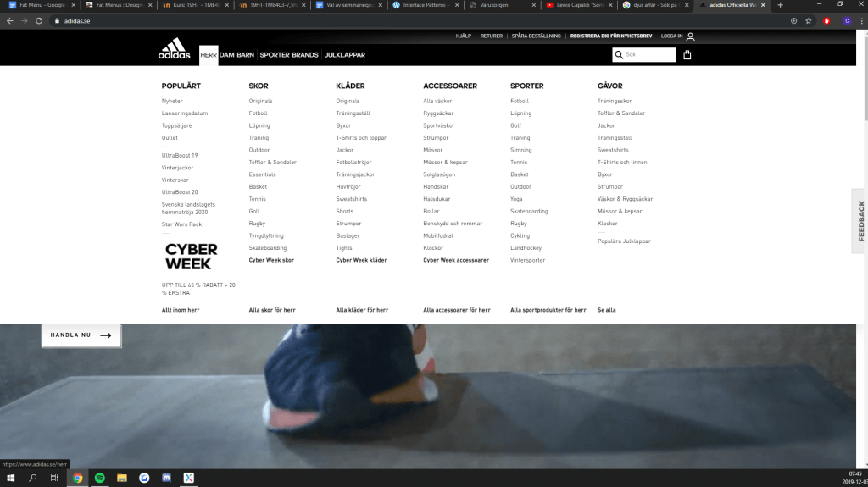Viewport: 868px width, 487px height.
Task: Click the Cyber Week promo image
Action: tap(191, 256)
